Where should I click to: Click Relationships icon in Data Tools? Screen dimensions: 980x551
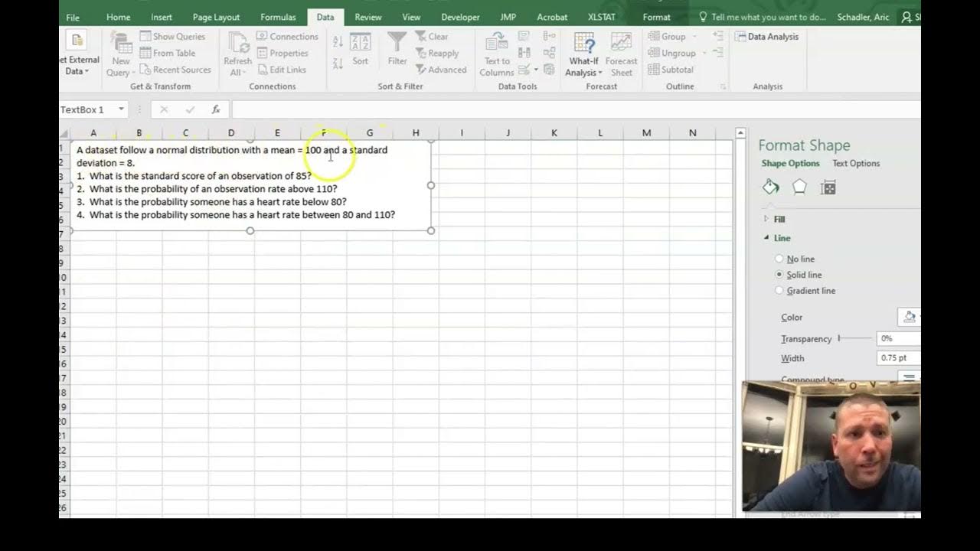pos(549,53)
